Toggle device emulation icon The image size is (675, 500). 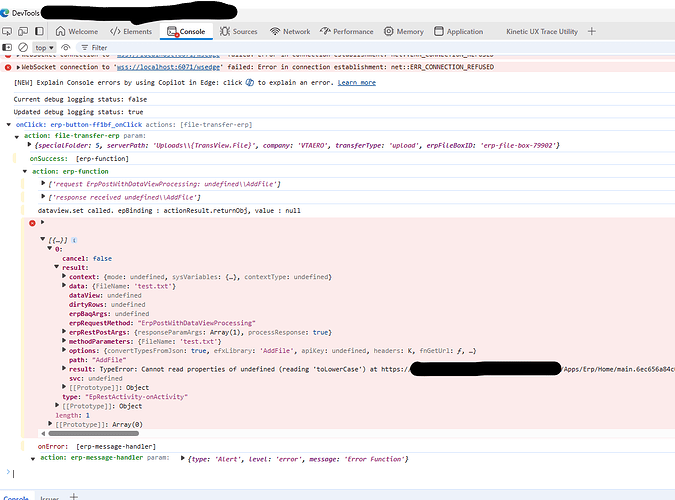[23, 31]
